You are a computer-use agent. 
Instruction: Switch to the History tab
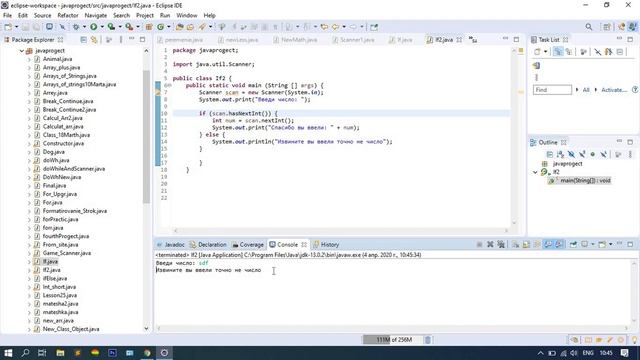click(326, 244)
